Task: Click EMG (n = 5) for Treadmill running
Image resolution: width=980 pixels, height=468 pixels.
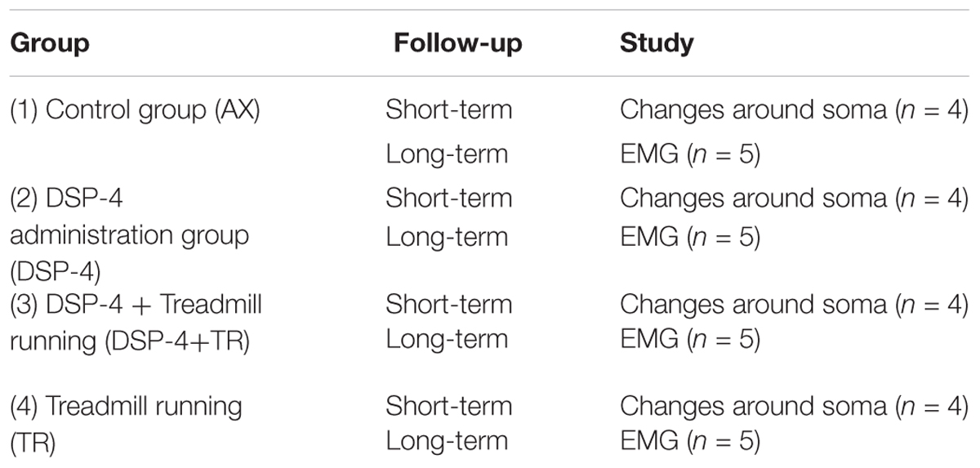Action: [x=690, y=442]
